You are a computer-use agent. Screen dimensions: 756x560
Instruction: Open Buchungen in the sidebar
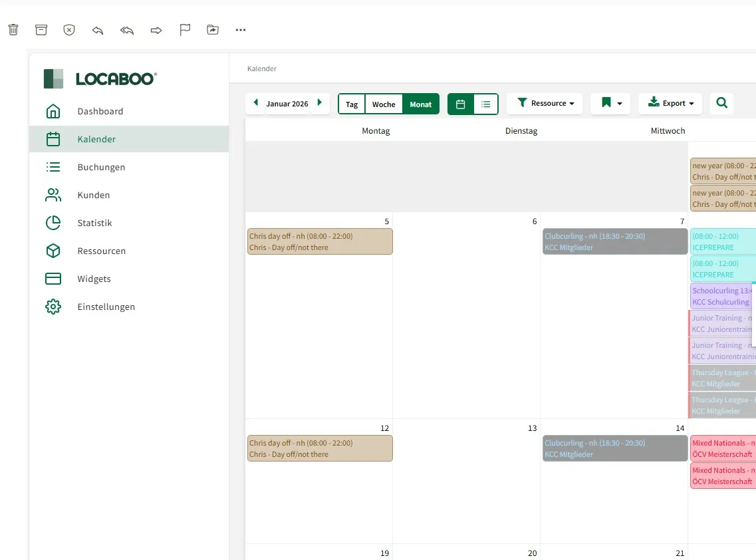coord(101,167)
